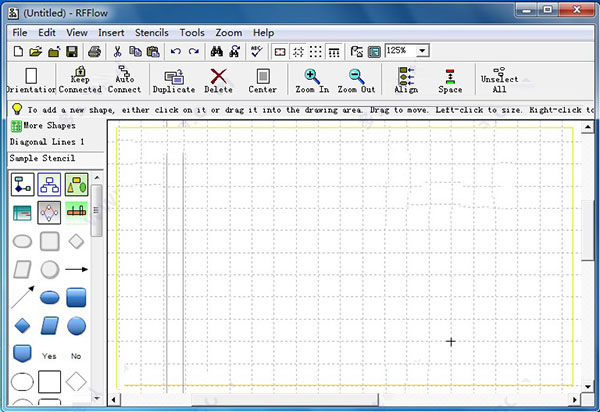Open the Edit menu

(47, 33)
